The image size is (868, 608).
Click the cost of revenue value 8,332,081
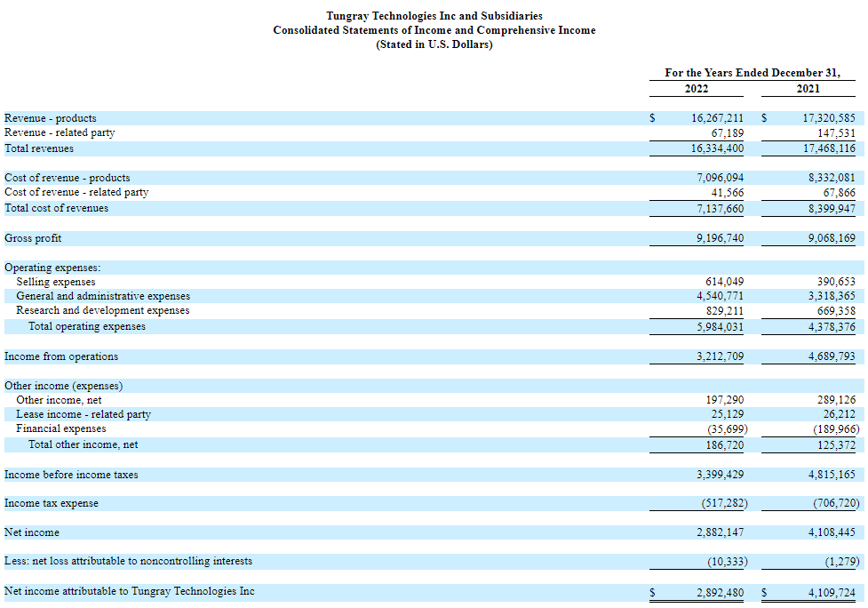click(x=832, y=178)
